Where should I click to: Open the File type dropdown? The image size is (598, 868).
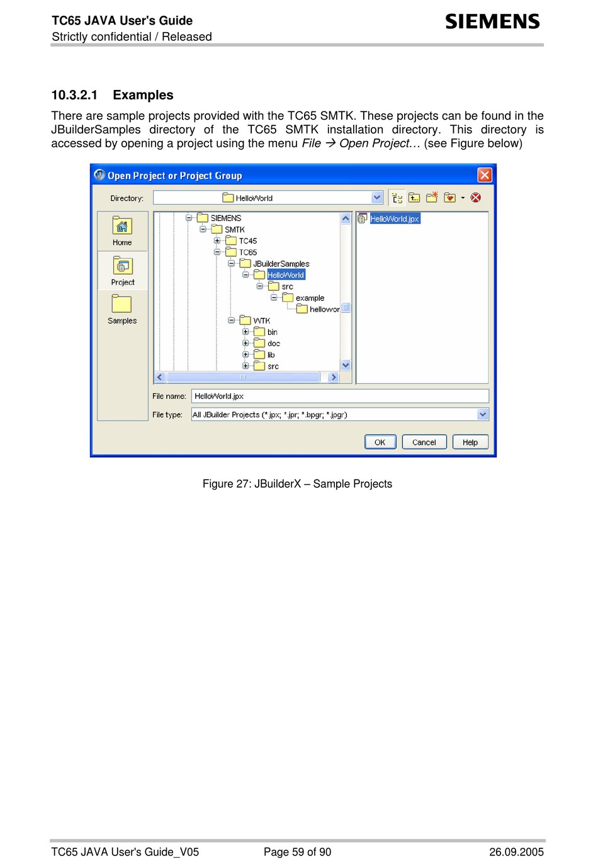point(483,414)
